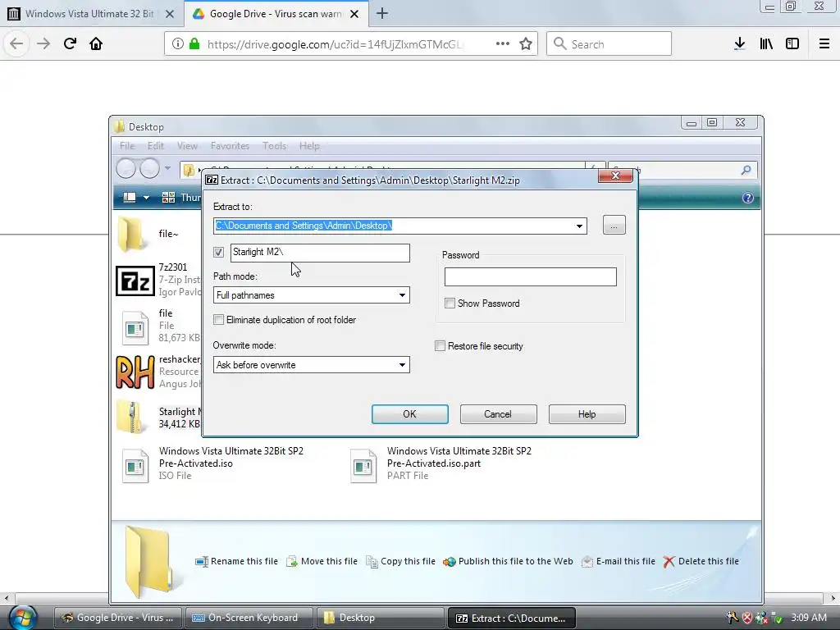
Task: Confirm extraction with OK button
Action: coord(410,414)
